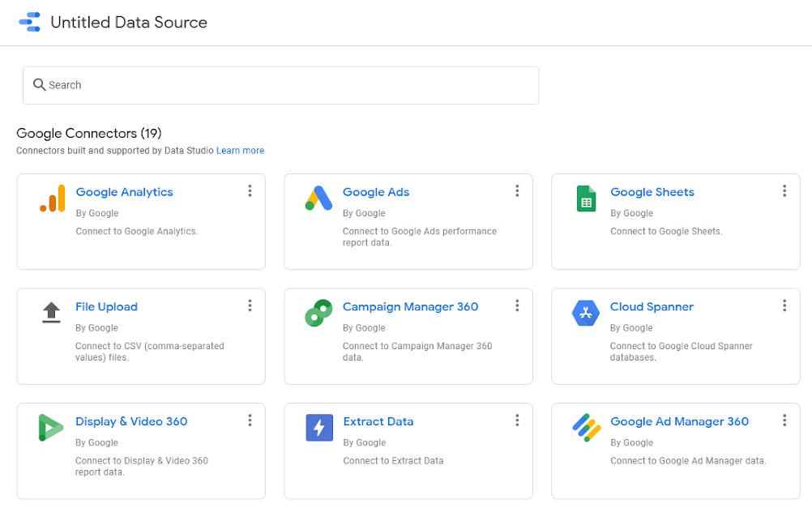Screen dimensions: 812x508
Task: Click the Extract Data lightning bolt icon
Action: pyautogui.click(x=319, y=428)
